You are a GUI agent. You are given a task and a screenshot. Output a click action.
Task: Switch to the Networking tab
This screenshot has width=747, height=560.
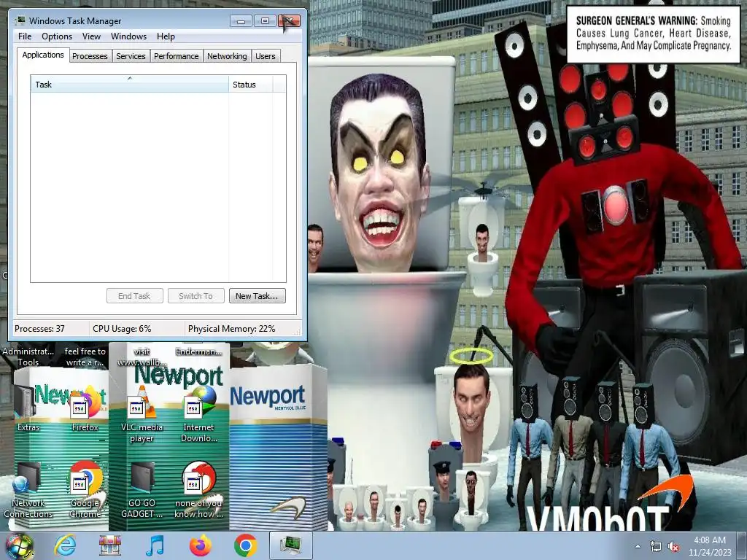tap(227, 56)
